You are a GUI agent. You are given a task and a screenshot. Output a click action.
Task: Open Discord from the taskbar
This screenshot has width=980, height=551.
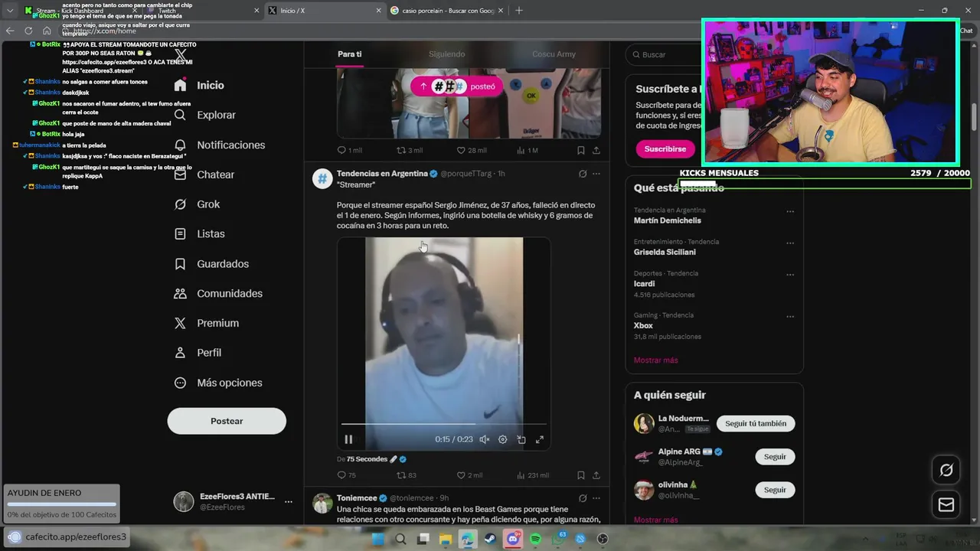513,539
